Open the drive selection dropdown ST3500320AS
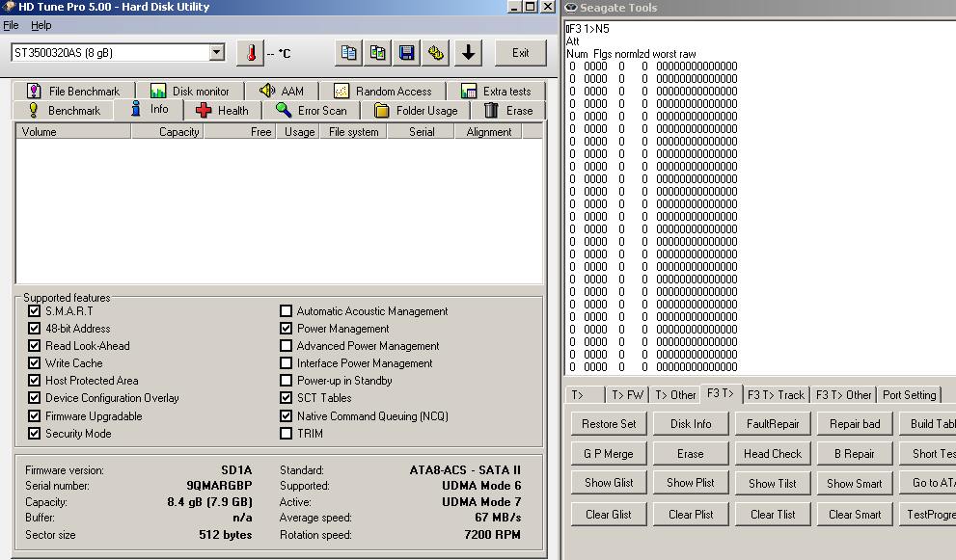Screen dimensions: 956x560 [x=118, y=52]
